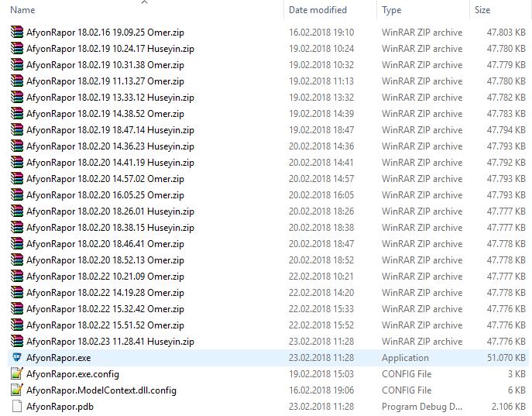Select the AfyonRapor.exe.config file name

tap(73, 374)
